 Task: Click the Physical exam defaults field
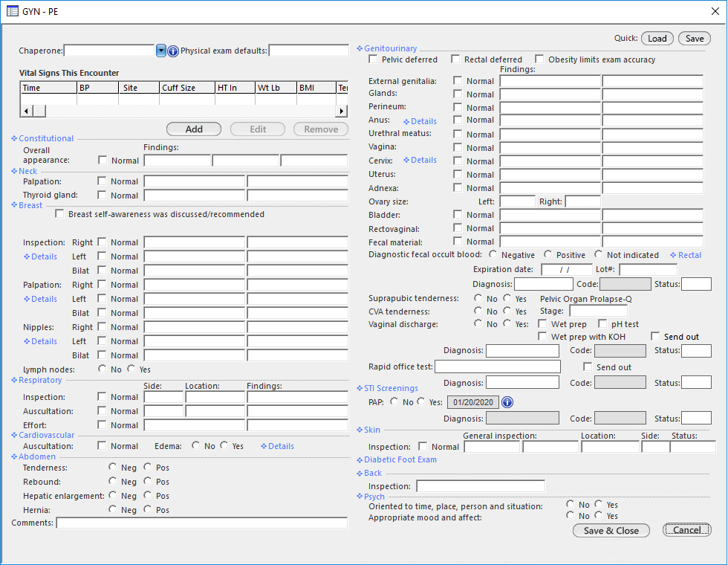(x=309, y=51)
